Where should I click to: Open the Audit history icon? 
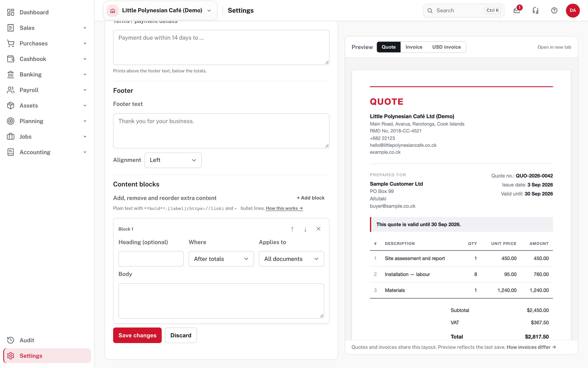tap(10, 340)
